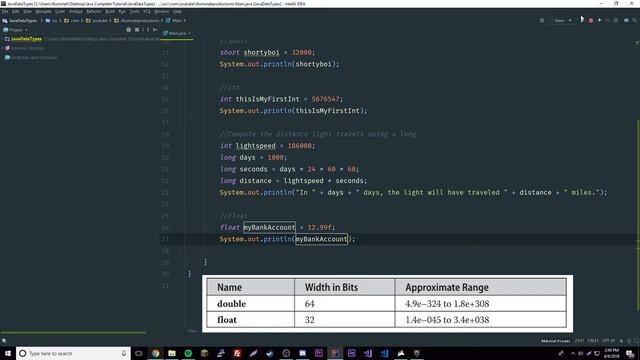The height and width of the screenshot is (360, 640).
Task: Click thisIsMyFirstInt in the declaration line
Action: 267,99
